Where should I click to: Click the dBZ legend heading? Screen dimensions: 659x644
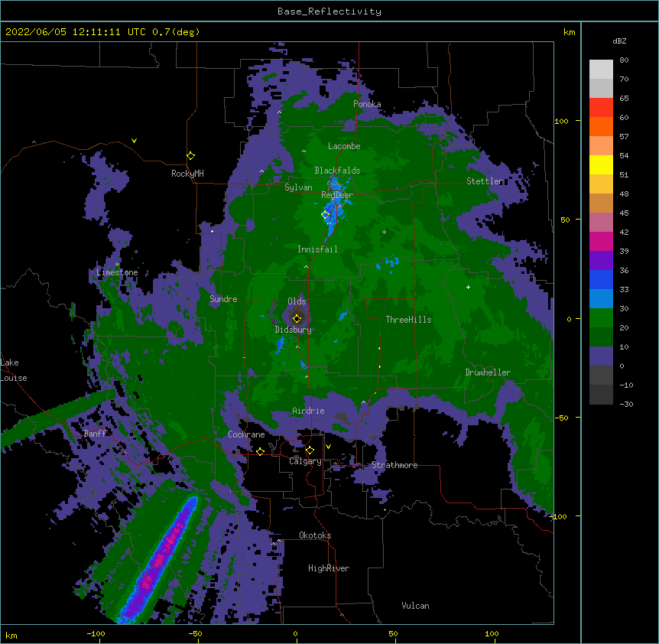619,41
